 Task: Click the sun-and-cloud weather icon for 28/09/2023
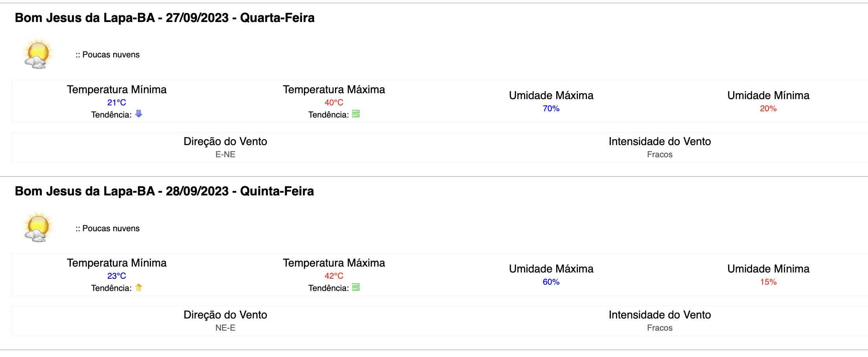38,227
